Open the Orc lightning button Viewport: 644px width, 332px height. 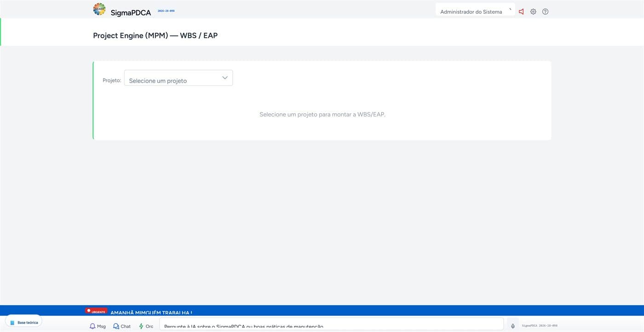(146, 326)
